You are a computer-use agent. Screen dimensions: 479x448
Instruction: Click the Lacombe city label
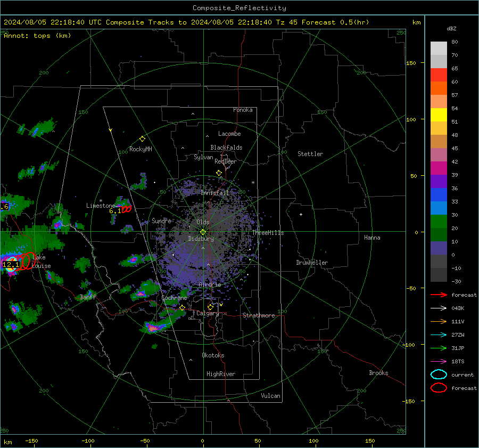point(229,134)
